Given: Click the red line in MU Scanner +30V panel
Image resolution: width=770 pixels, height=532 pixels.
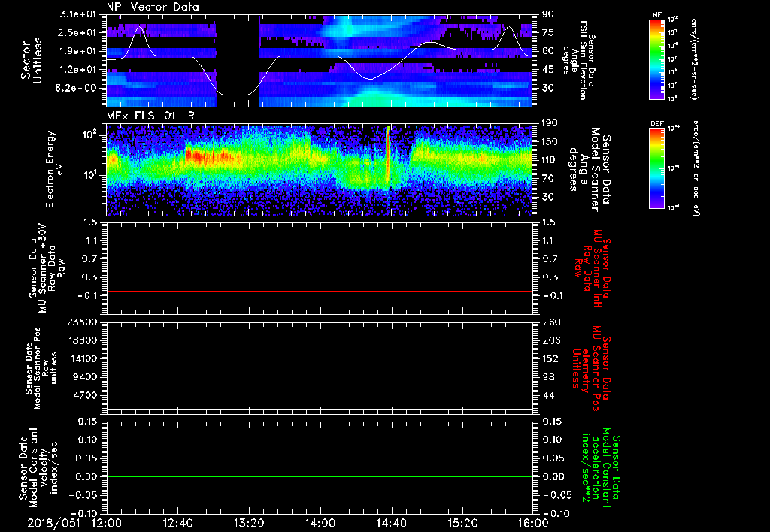Looking at the screenshot, I should point(320,291).
